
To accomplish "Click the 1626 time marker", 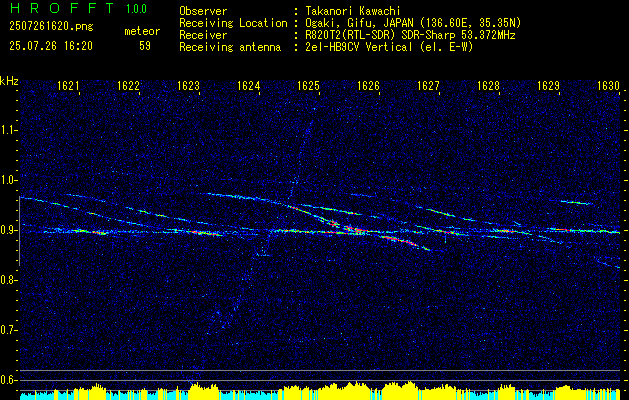I will click(x=368, y=85).
